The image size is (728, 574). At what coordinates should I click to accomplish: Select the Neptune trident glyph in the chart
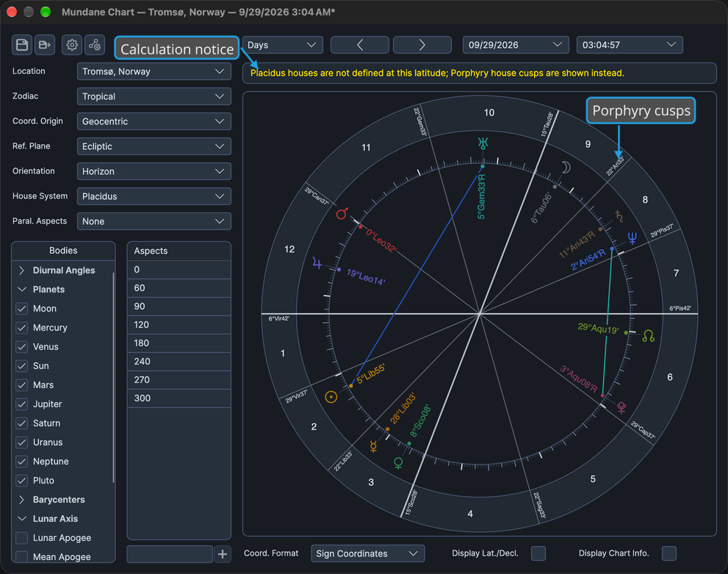632,238
